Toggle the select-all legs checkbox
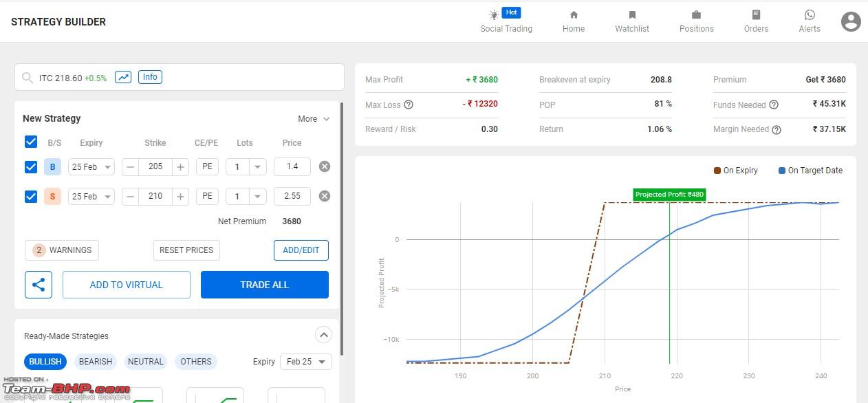The width and height of the screenshot is (868, 403). point(31,142)
